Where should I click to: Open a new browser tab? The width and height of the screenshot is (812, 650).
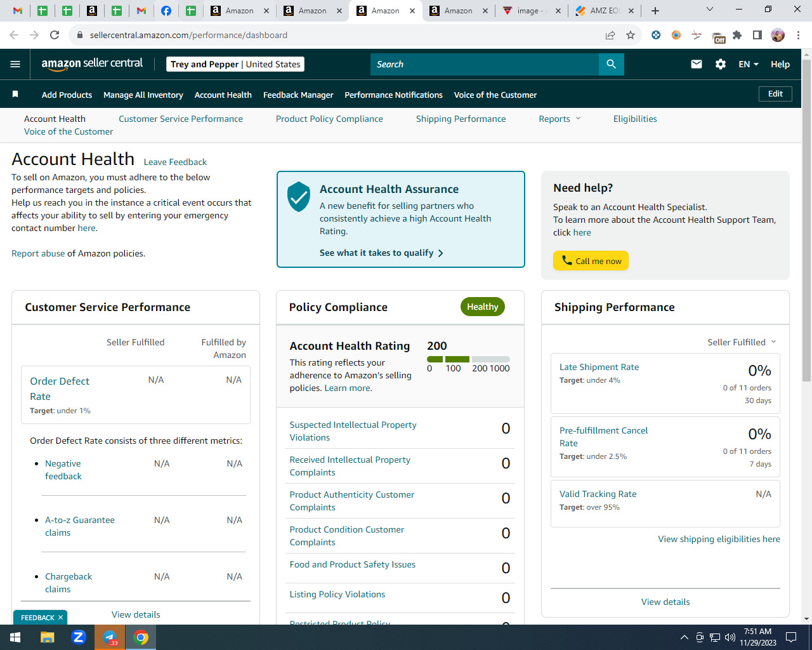[655, 11]
